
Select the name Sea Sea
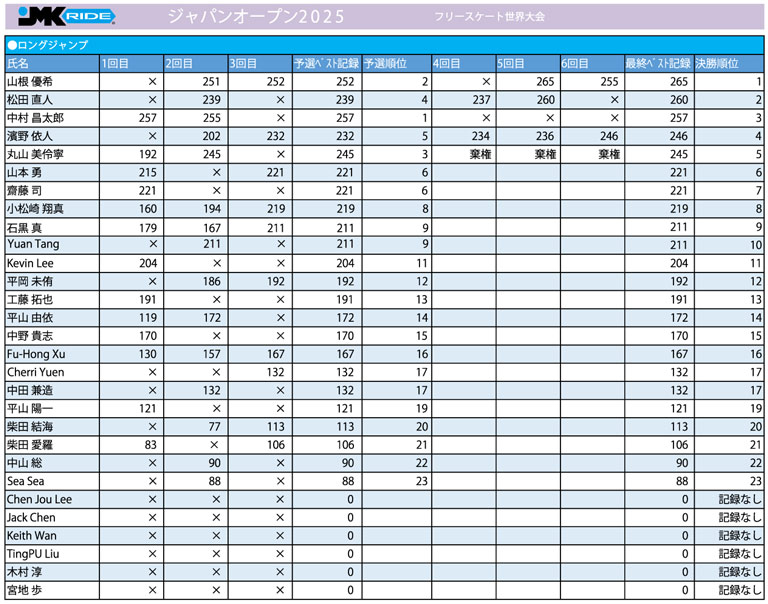pos(25,481)
